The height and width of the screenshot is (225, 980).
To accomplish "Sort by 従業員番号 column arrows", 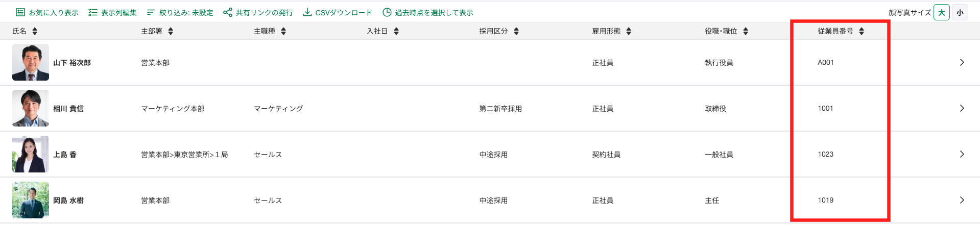I will tap(862, 31).
